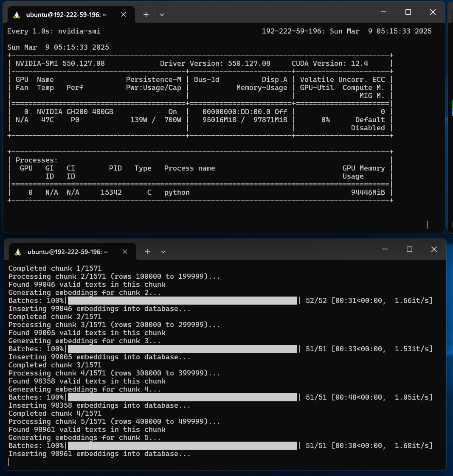Click 'Found 98358 valid texts in this chunk'
The height and width of the screenshot is (476, 453).
[87, 381]
